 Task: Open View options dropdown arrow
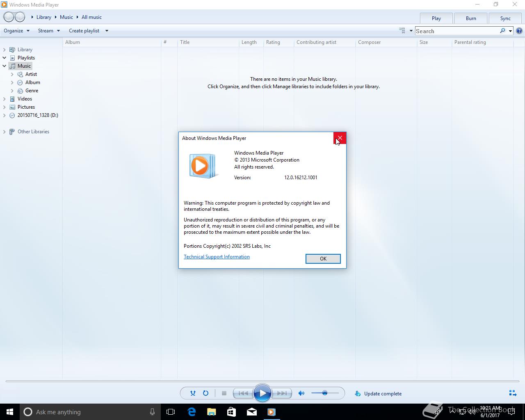pyautogui.click(x=411, y=31)
